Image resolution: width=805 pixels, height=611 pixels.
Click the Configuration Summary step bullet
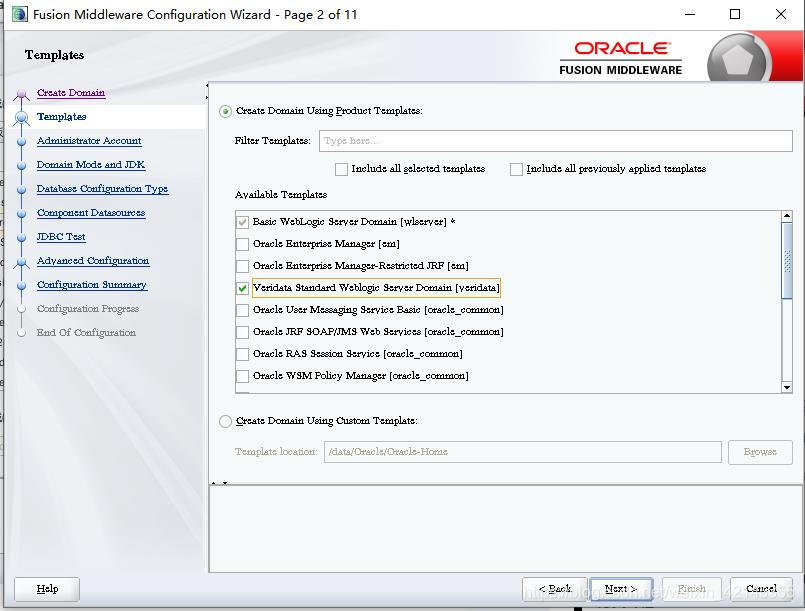pyautogui.click(x=22, y=285)
